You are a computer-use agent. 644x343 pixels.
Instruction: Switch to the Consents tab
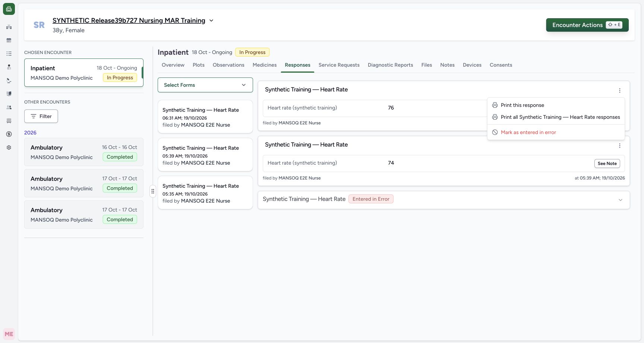501,65
